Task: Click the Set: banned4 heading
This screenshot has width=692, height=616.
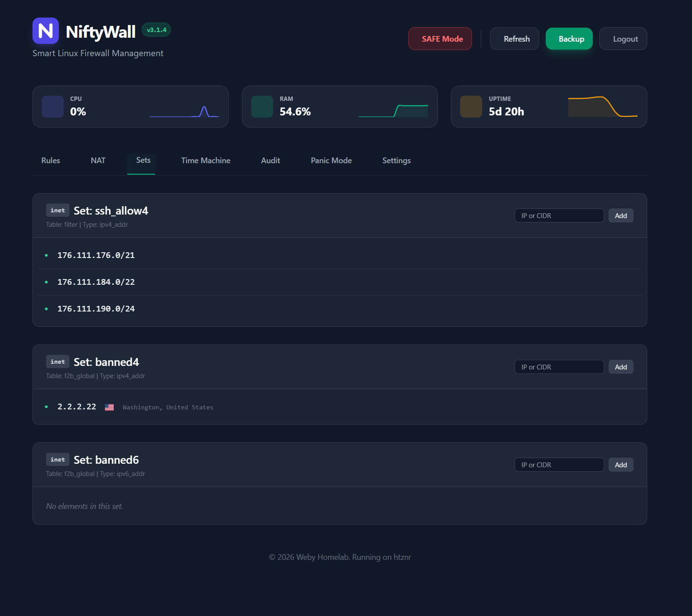Action: point(106,362)
